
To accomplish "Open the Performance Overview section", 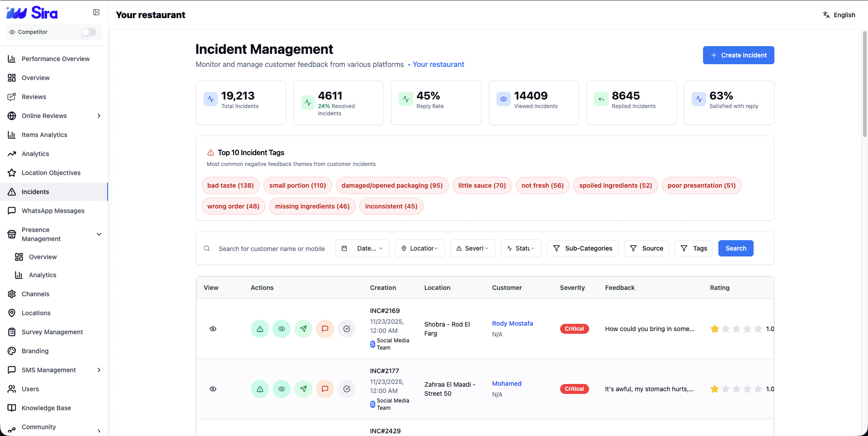I will coord(55,59).
